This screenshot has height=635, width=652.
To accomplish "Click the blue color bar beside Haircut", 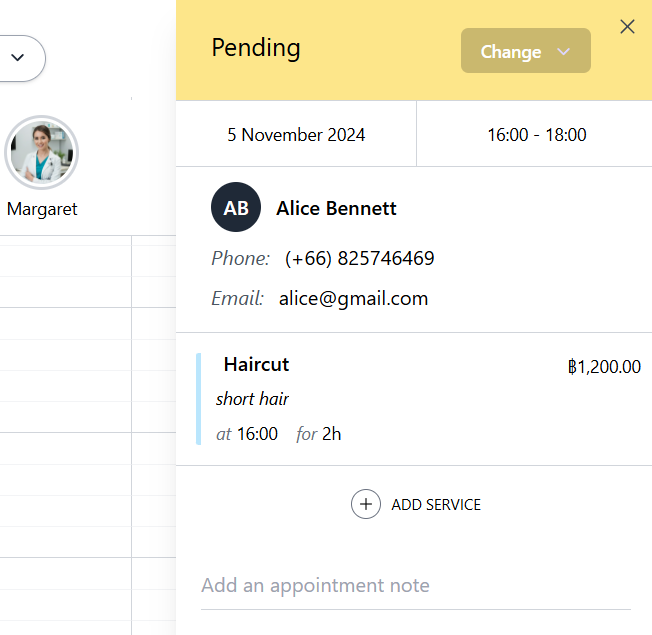I will [198, 398].
